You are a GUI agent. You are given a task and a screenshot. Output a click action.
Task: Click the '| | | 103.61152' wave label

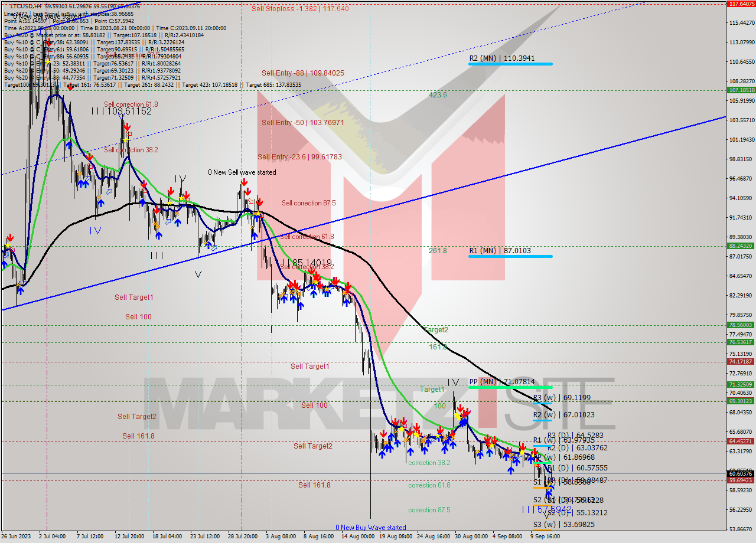click(x=121, y=111)
